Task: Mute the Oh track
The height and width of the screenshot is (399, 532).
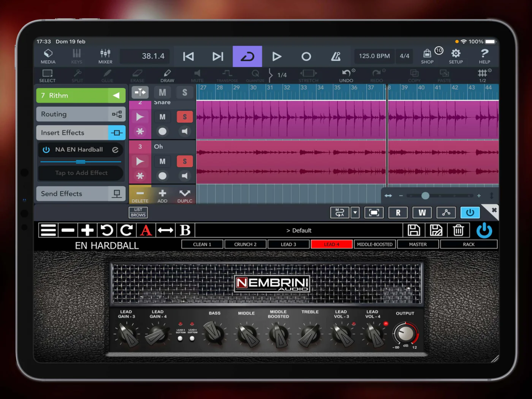Action: point(162,161)
